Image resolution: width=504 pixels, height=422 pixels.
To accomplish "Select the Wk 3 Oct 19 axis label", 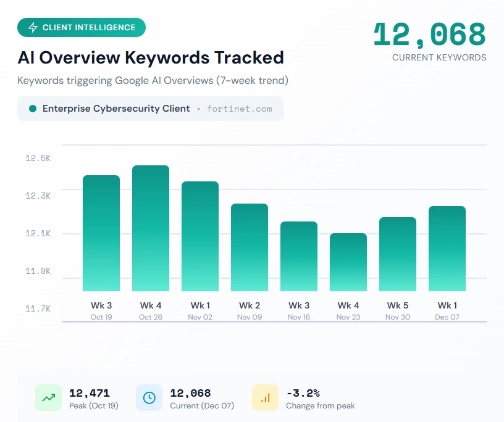I will click(101, 310).
